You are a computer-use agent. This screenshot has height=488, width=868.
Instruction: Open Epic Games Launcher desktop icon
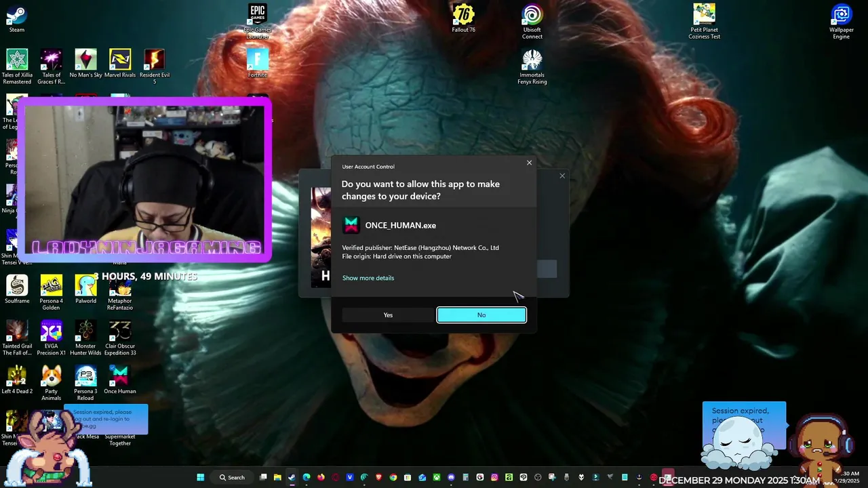(x=257, y=22)
